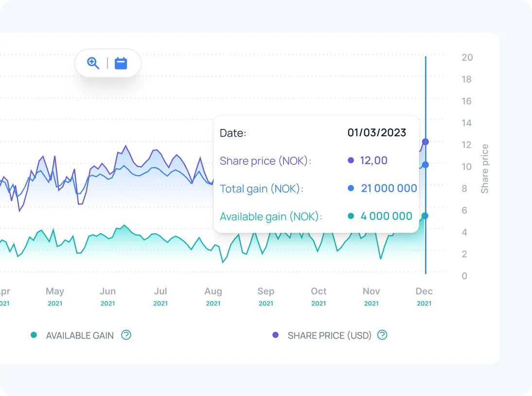This screenshot has width=532, height=396.
Task: Click the Share Price (USD) help icon
Action: 382,335
